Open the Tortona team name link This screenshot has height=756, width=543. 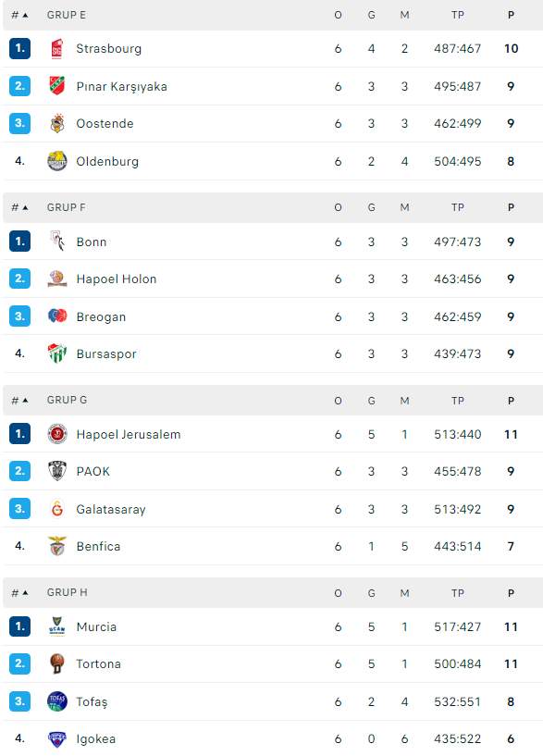[x=98, y=663]
